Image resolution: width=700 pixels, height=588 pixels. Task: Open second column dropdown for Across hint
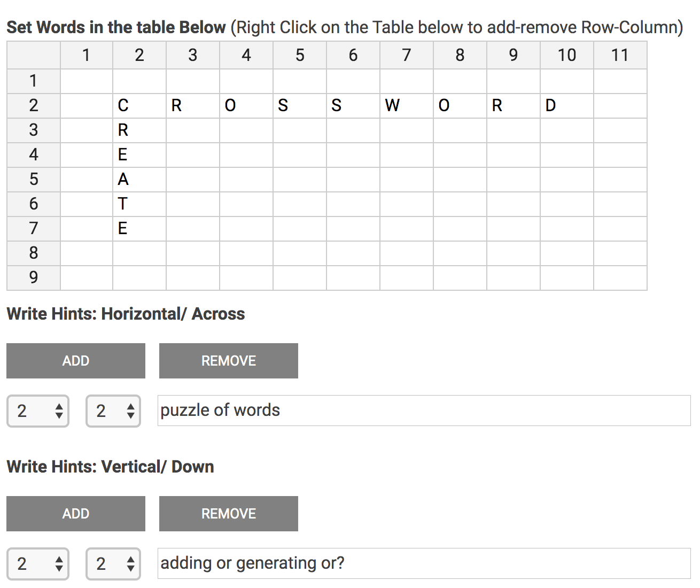113,411
